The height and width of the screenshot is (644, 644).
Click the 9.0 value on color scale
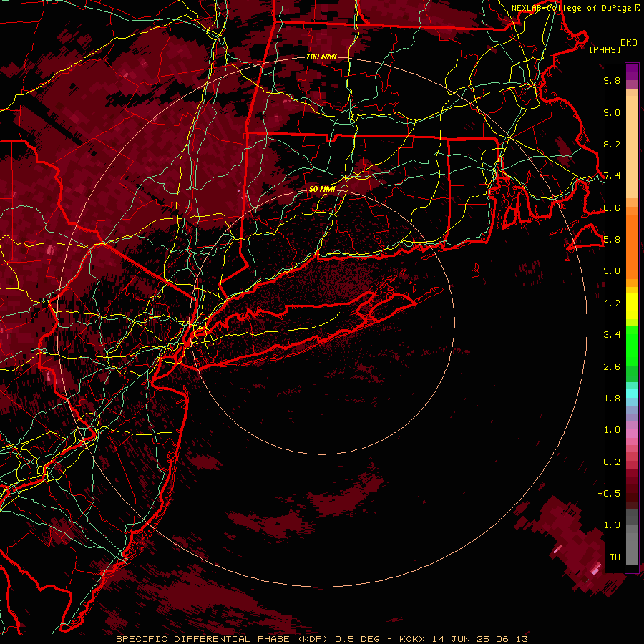coord(612,112)
